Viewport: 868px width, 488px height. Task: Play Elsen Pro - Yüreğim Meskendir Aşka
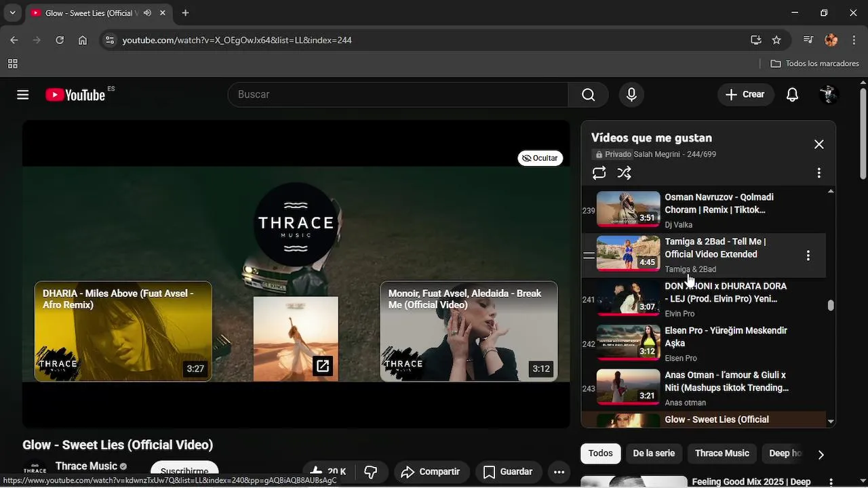pyautogui.click(x=704, y=344)
